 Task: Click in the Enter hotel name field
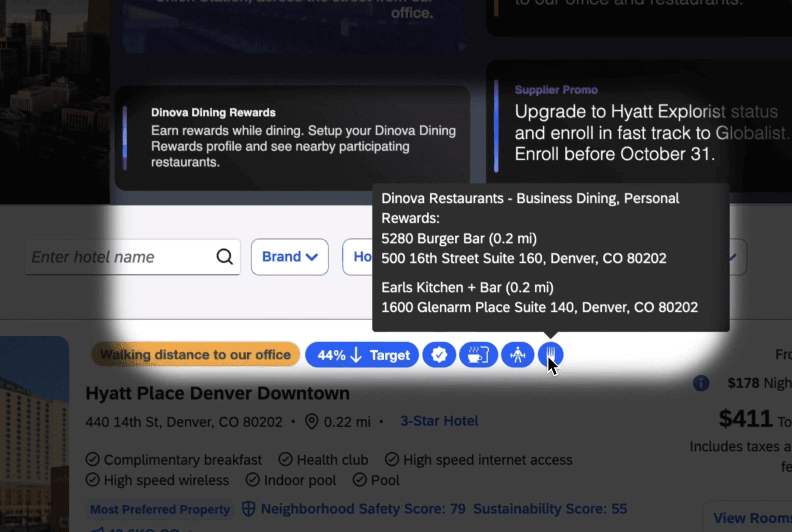pos(120,257)
